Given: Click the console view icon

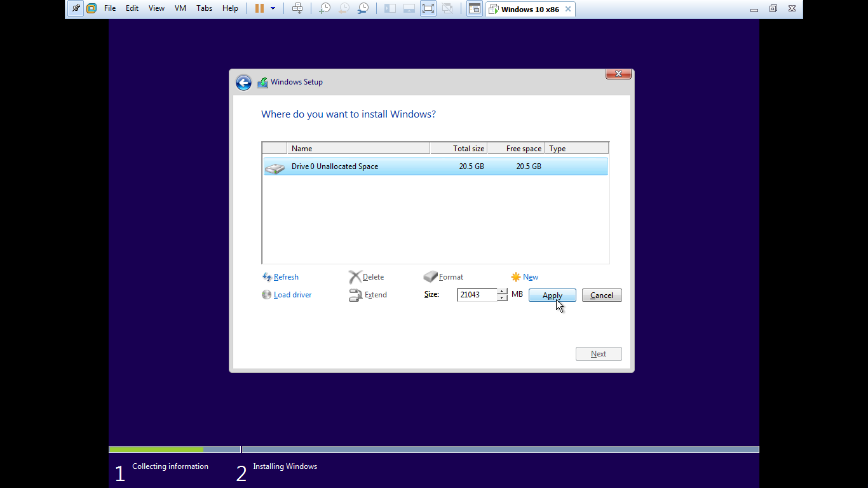Looking at the screenshot, I should (x=474, y=8).
